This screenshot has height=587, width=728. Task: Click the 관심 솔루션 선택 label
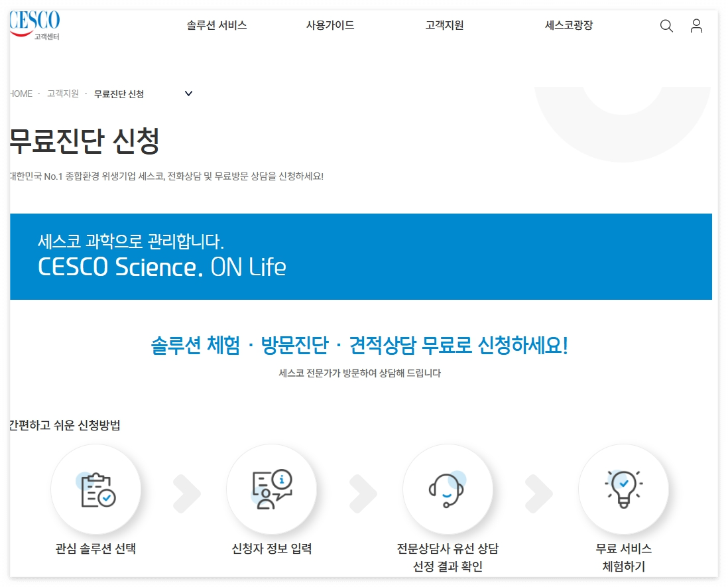point(95,549)
